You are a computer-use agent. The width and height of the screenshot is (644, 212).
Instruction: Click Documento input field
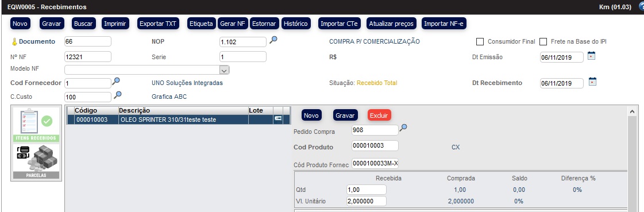88,41
